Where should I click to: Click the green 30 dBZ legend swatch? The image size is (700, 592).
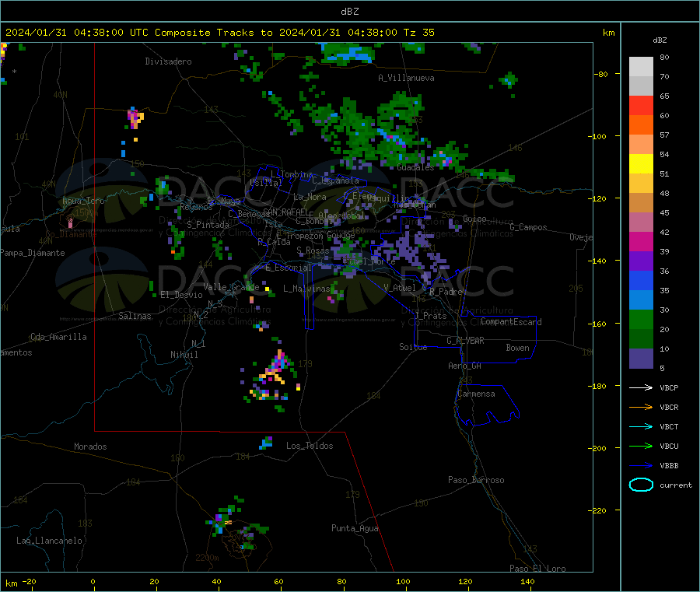click(641, 319)
